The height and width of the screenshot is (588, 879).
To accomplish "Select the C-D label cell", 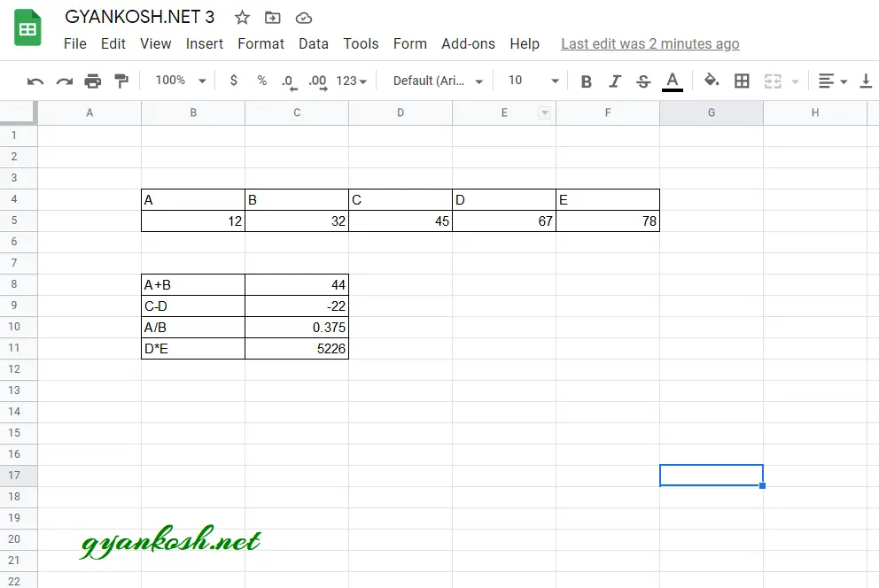I will pos(193,306).
